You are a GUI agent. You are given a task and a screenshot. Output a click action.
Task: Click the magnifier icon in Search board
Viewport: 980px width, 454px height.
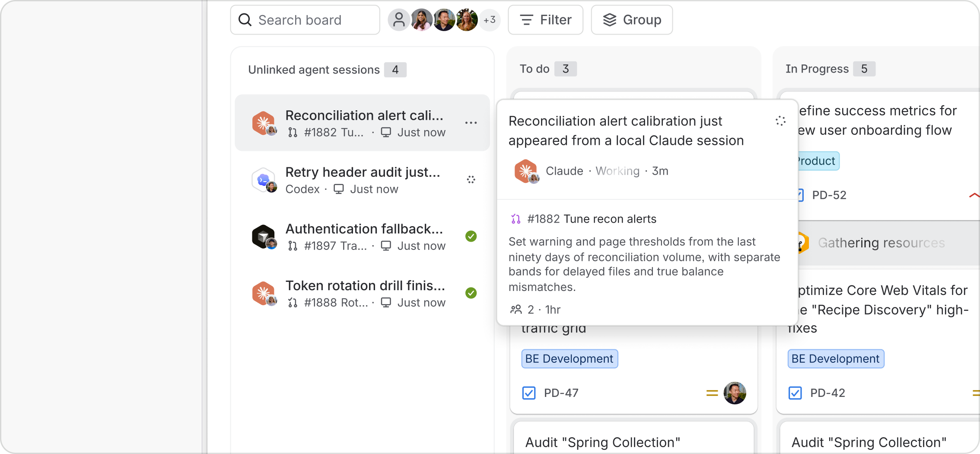(245, 20)
